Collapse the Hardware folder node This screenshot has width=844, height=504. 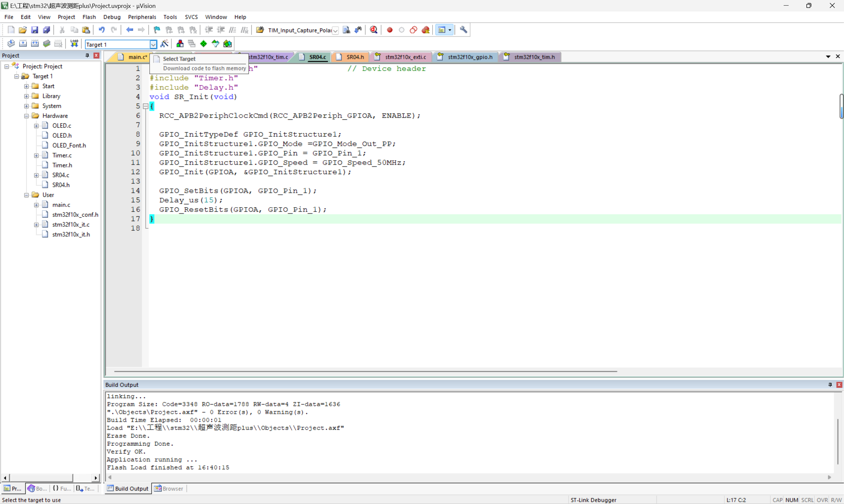26,116
